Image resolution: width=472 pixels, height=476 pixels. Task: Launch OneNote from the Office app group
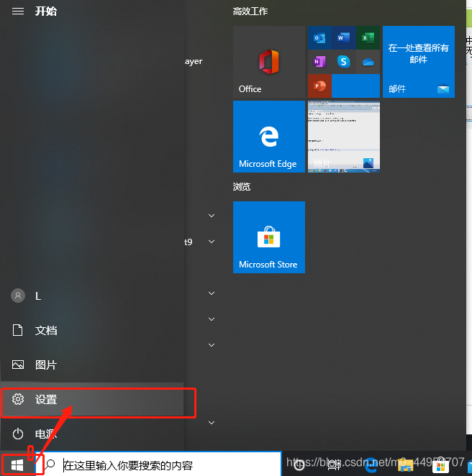(319, 62)
